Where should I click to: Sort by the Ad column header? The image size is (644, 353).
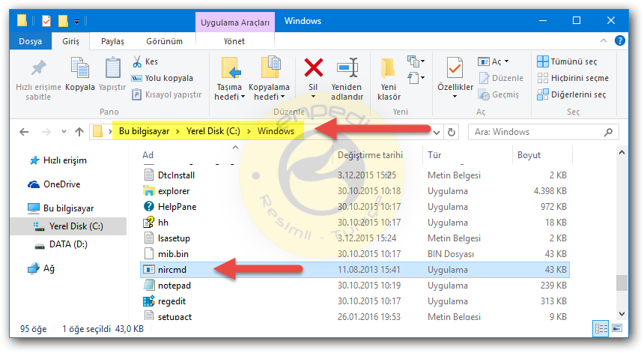tap(148, 155)
